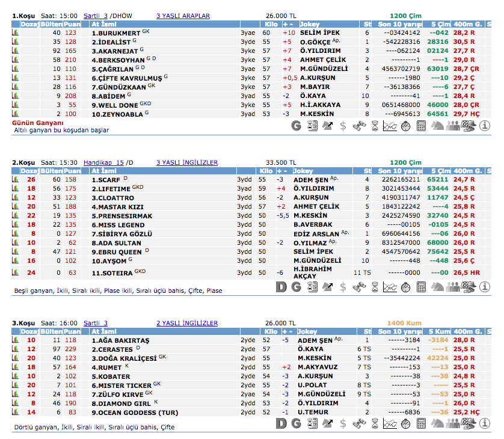Open the horse heads icon in race 2
504x439 pixels.
coord(437,287)
